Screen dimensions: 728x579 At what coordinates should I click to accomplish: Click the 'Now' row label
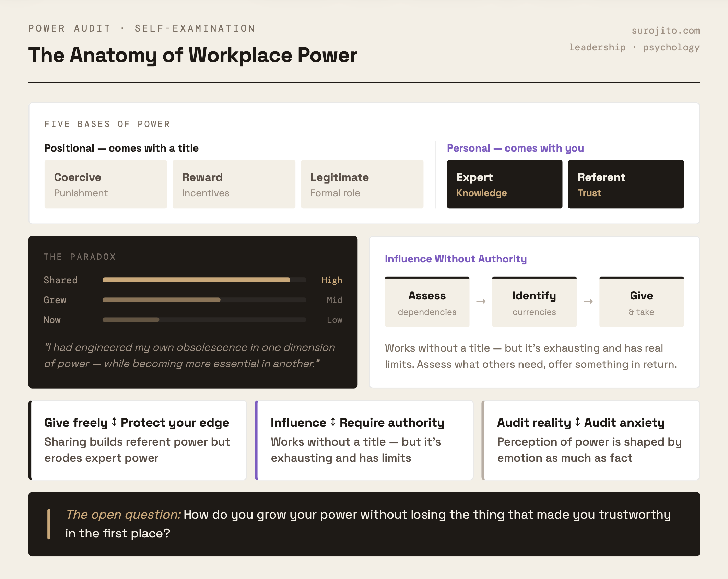tap(52, 320)
